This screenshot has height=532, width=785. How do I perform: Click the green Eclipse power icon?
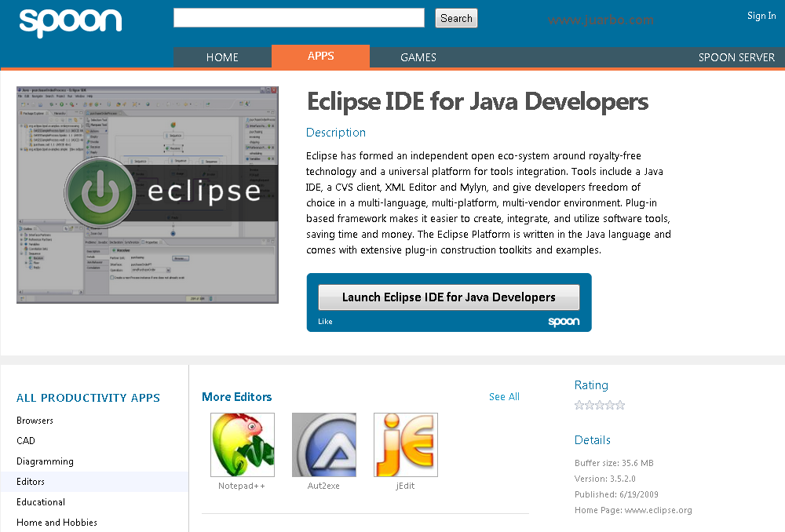tap(100, 193)
